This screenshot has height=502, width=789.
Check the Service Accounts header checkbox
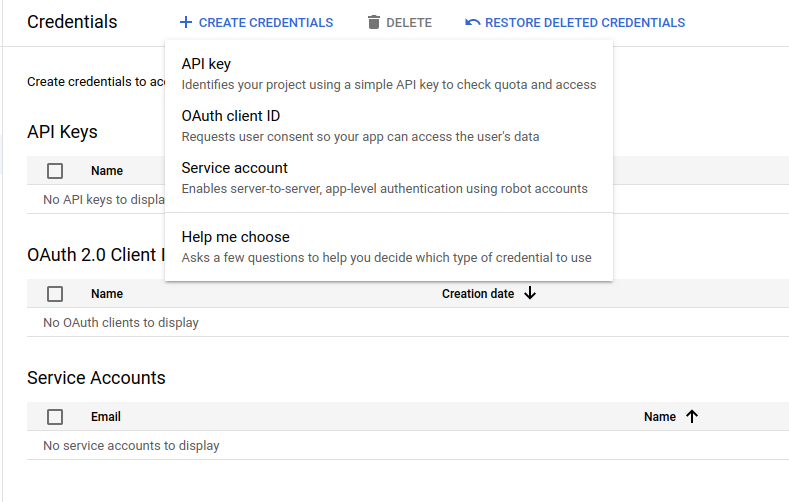(55, 417)
